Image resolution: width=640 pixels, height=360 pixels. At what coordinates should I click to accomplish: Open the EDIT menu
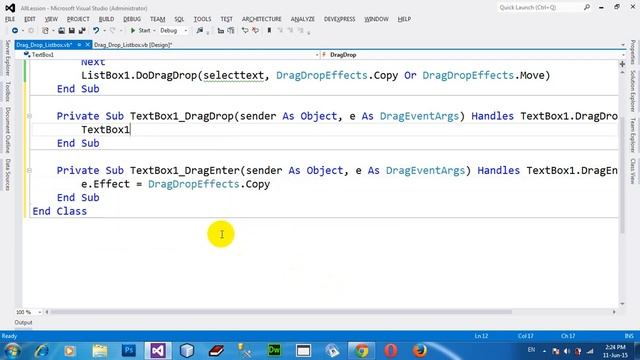pos(30,19)
